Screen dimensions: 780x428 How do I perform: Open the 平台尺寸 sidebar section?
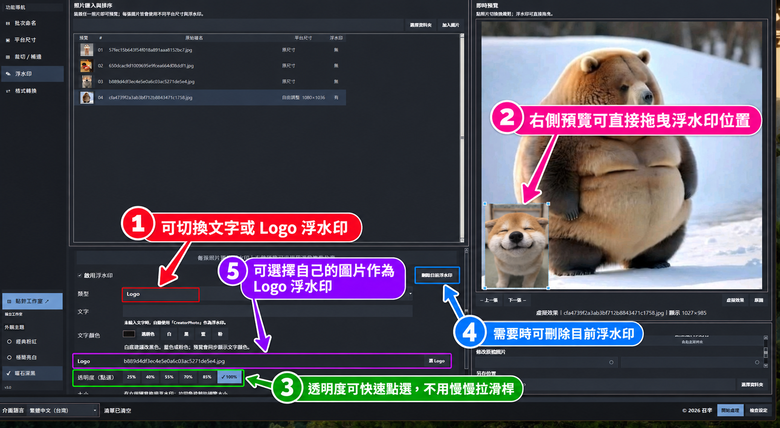pos(32,40)
